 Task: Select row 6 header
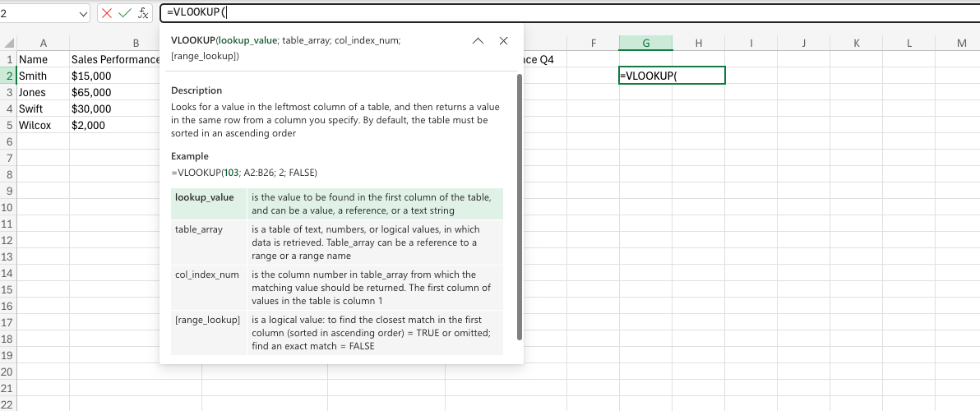tap(9, 141)
